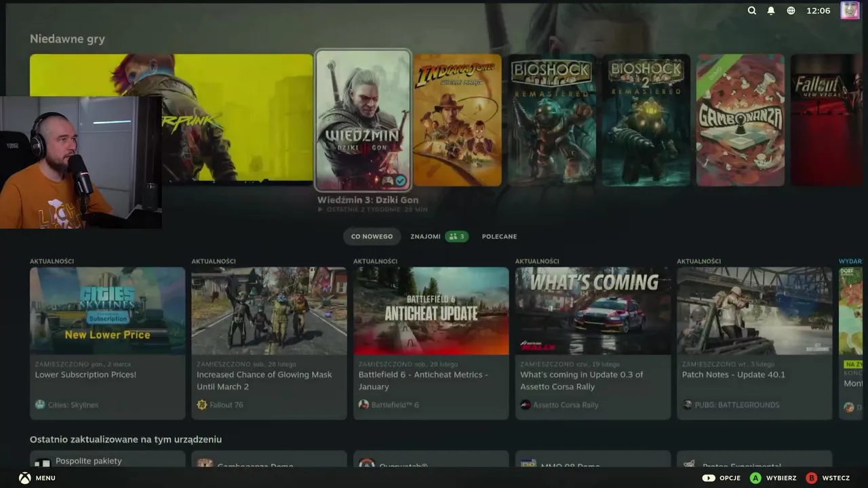Click Assetto Corsa Rally game icon
868x488 pixels.
pos(526,405)
